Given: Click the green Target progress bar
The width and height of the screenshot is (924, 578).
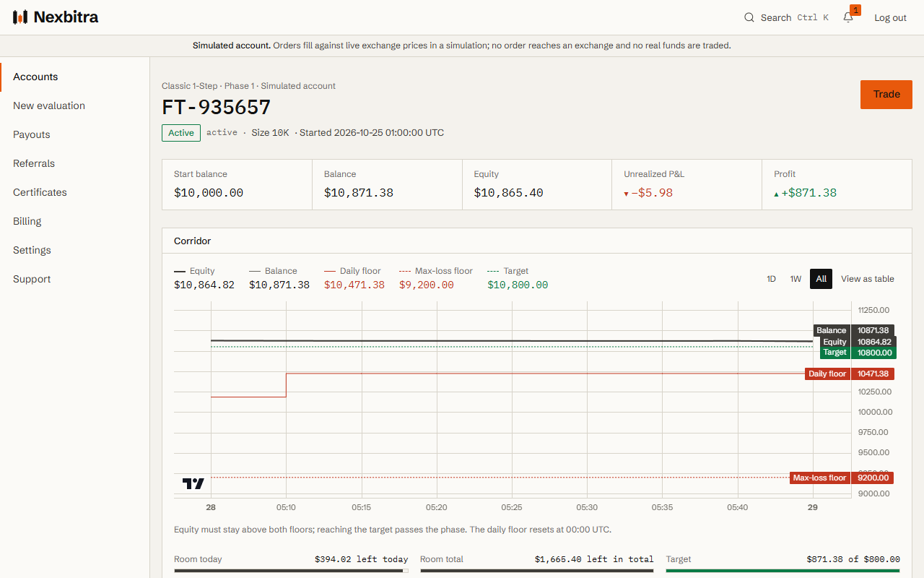Looking at the screenshot, I should [783, 571].
